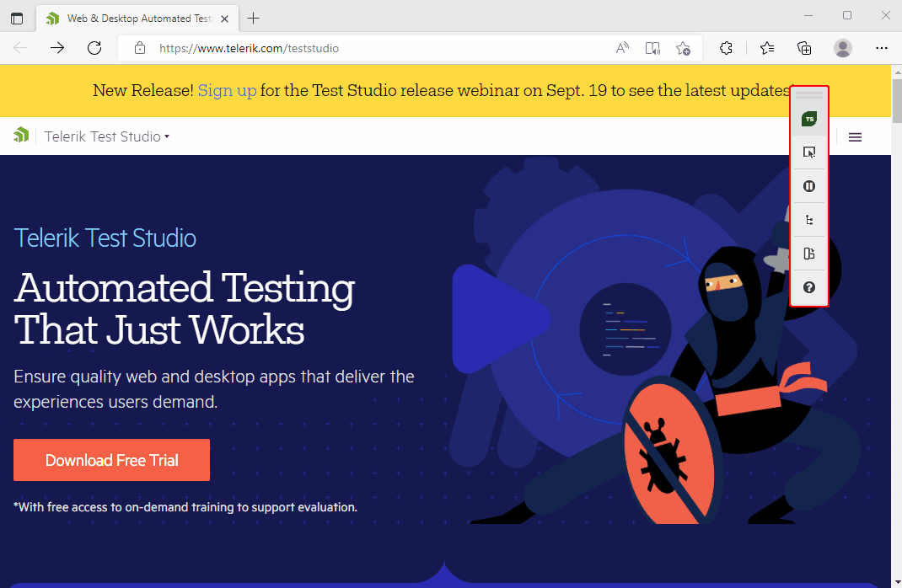Click the scrollbar down arrow
This screenshot has height=588, width=902.
point(897,583)
